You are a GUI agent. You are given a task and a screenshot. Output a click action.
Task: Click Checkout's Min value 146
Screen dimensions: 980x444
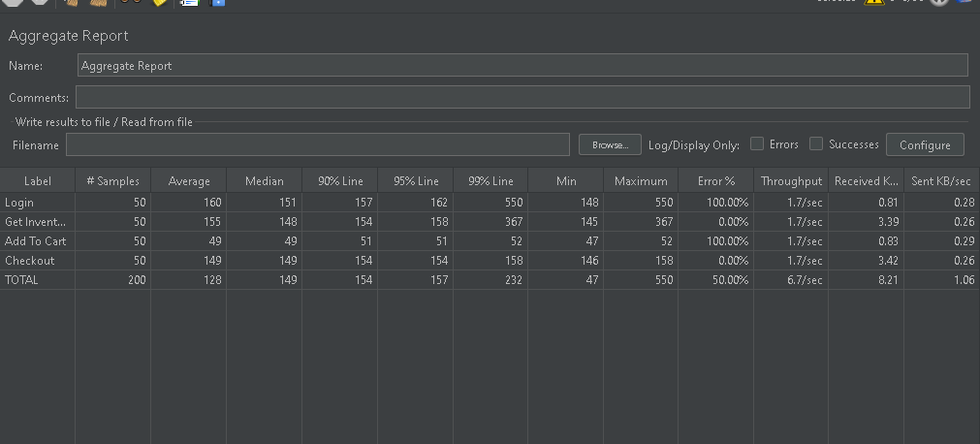pyautogui.click(x=588, y=260)
